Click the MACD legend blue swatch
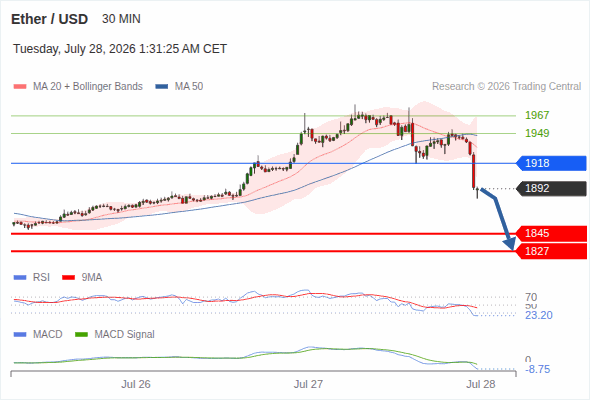Viewport: 590px width, 400px height. (20, 335)
